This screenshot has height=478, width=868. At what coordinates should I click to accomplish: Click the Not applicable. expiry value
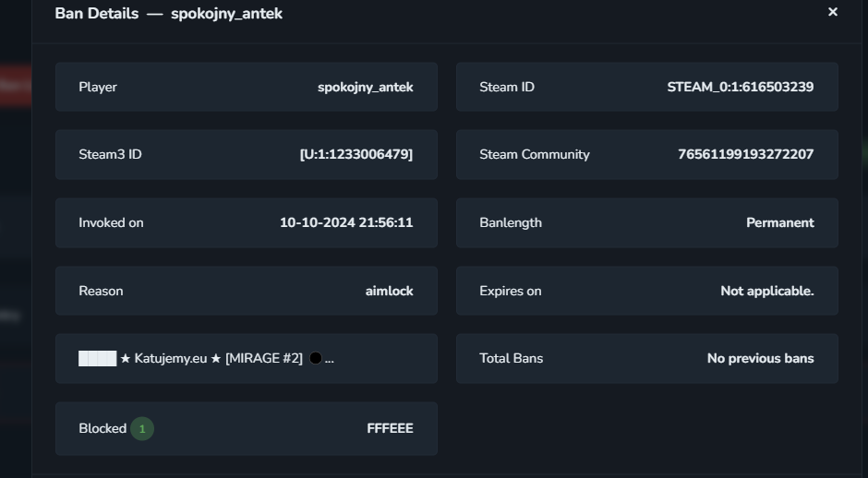pos(767,291)
